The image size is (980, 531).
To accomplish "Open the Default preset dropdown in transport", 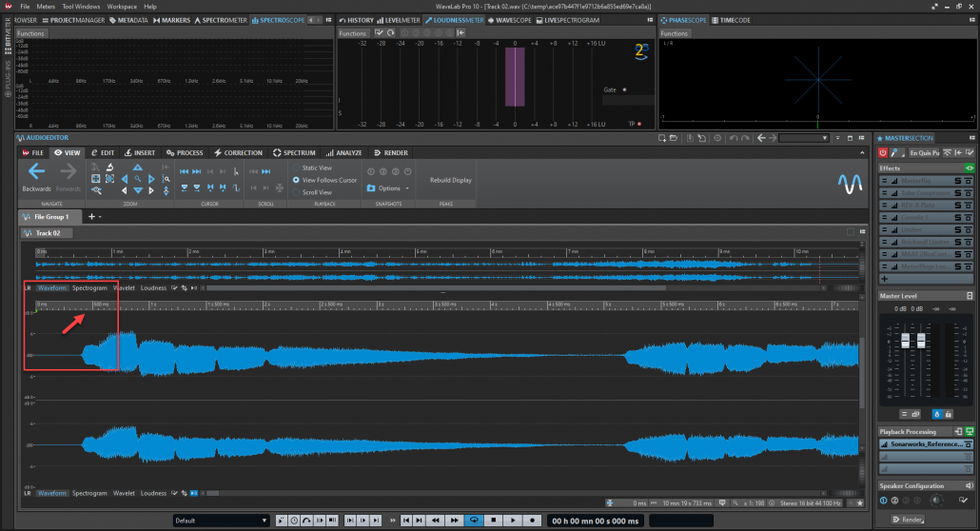I will tap(221, 521).
